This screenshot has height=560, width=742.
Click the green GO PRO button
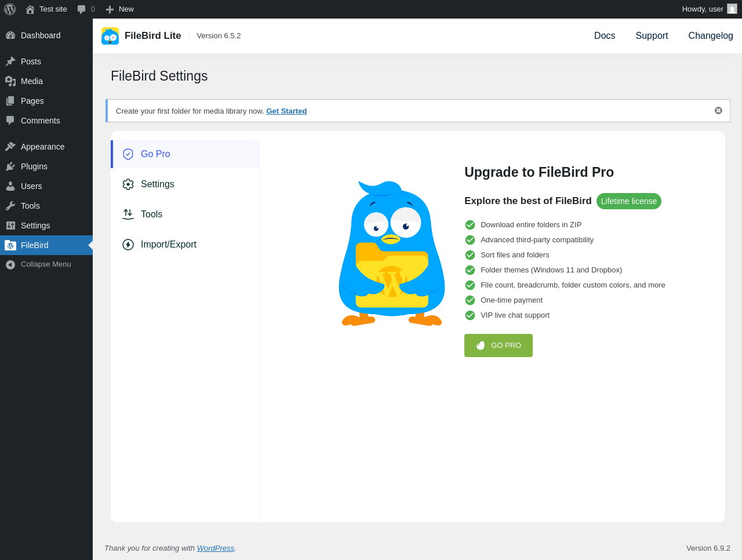[499, 346]
